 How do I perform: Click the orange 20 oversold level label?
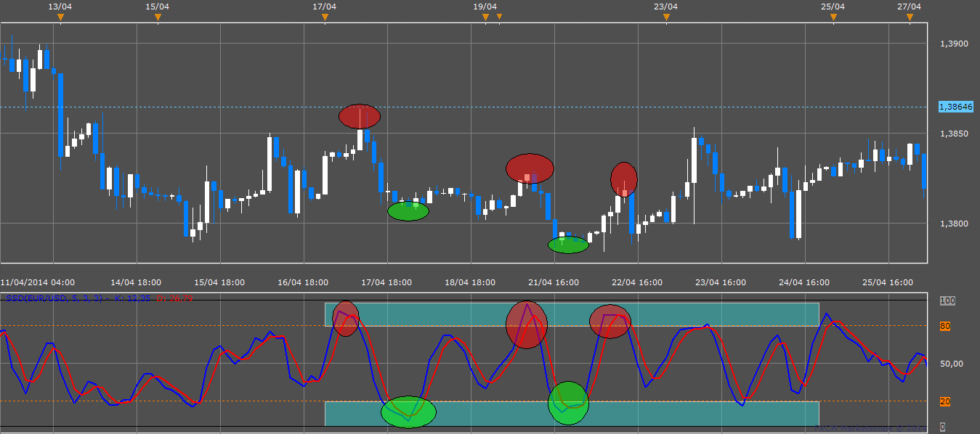pos(945,401)
